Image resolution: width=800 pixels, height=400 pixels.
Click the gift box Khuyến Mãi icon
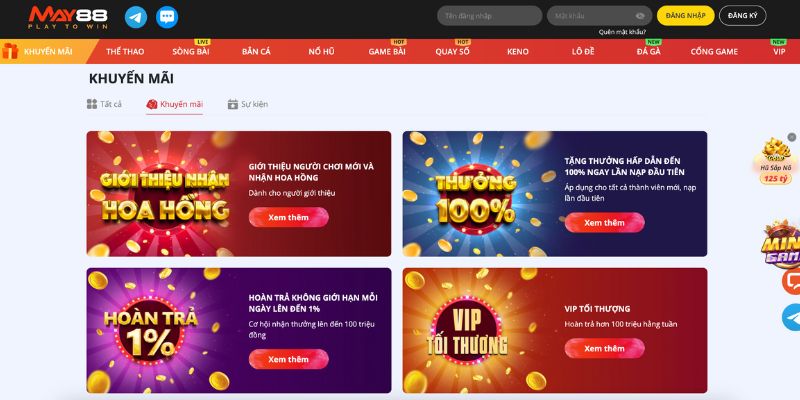tap(10, 51)
